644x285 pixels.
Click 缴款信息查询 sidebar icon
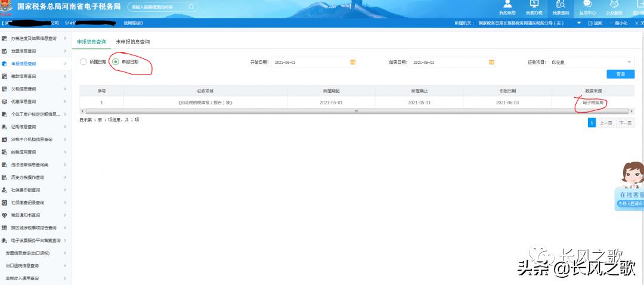point(4,76)
